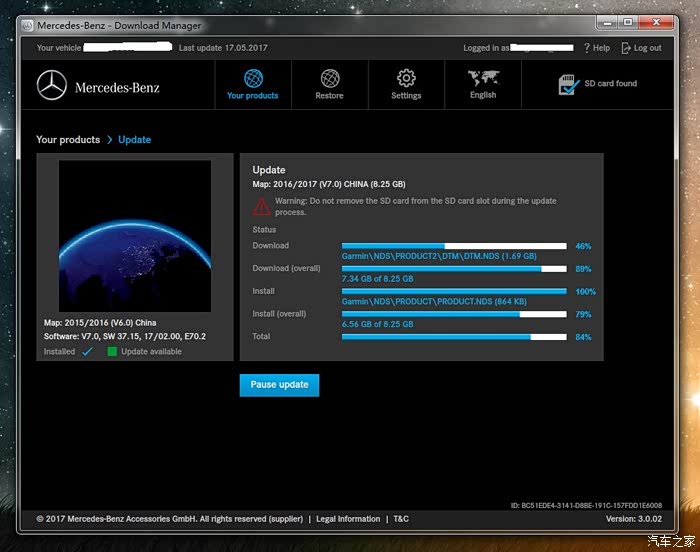Click the red warning triangle icon

(260, 206)
